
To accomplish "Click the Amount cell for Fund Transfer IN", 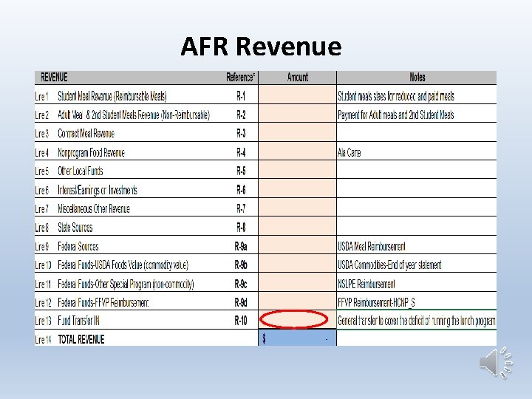I will (297, 320).
